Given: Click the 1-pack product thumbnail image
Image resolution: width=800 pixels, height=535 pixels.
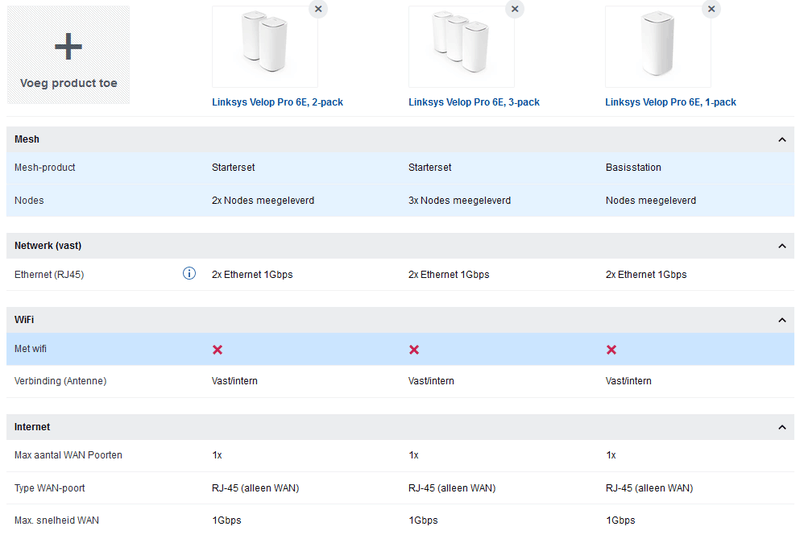Looking at the screenshot, I should point(658,46).
